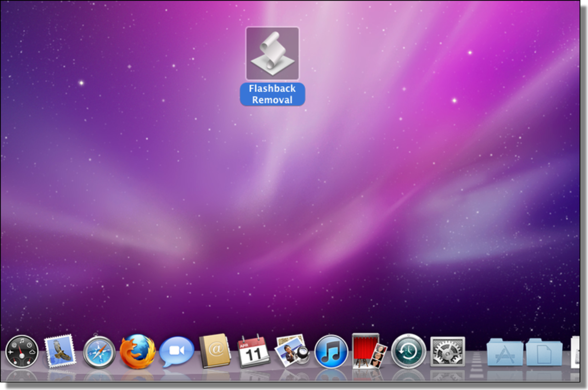Click the partially visible Dock item at right edge

pos(575,352)
